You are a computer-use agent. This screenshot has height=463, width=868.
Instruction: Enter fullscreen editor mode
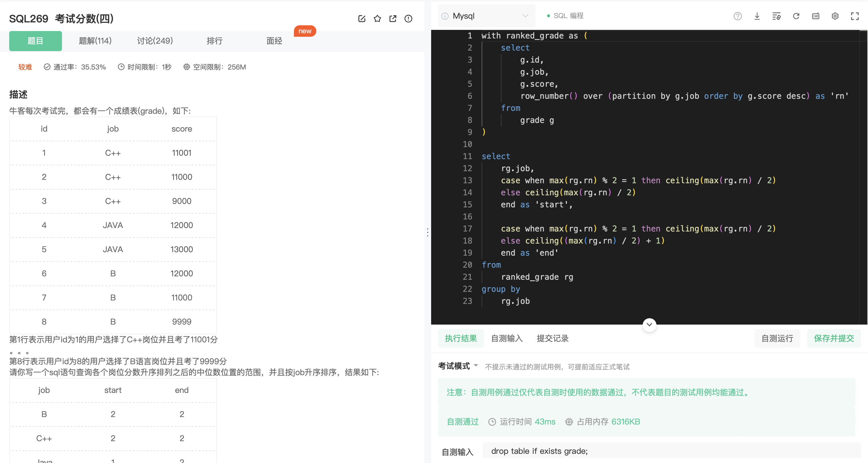point(855,16)
